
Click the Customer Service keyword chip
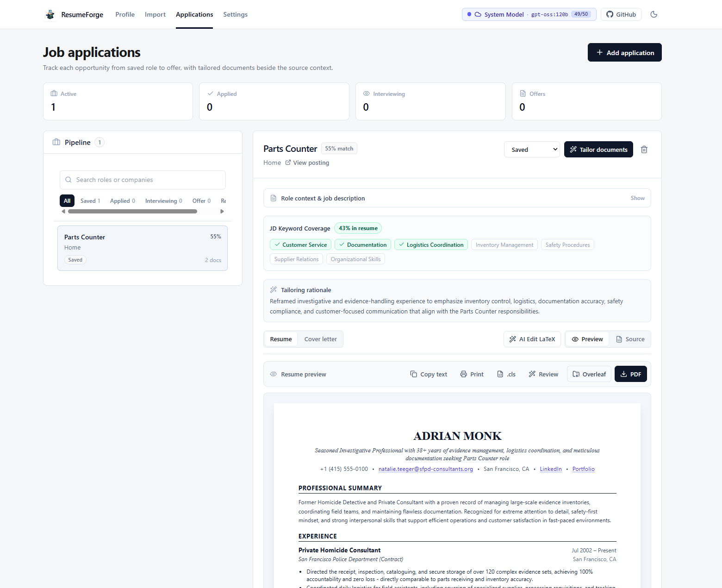coord(300,244)
